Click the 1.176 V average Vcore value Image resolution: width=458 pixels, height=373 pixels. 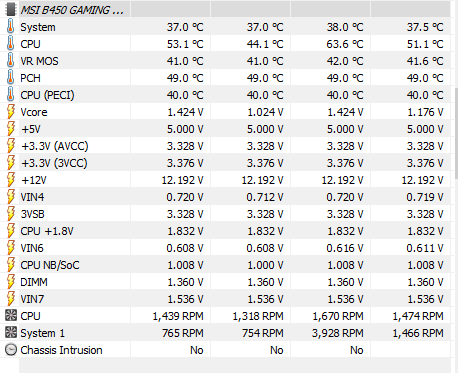(x=425, y=112)
